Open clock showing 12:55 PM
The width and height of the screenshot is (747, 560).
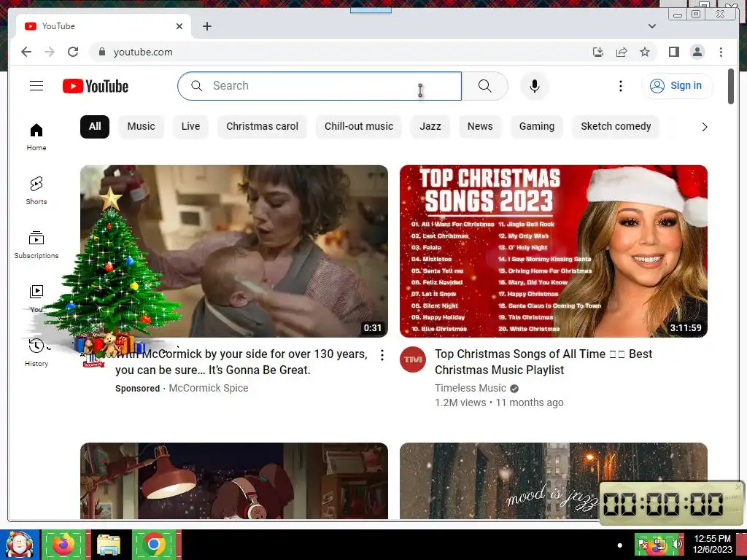[x=712, y=544]
